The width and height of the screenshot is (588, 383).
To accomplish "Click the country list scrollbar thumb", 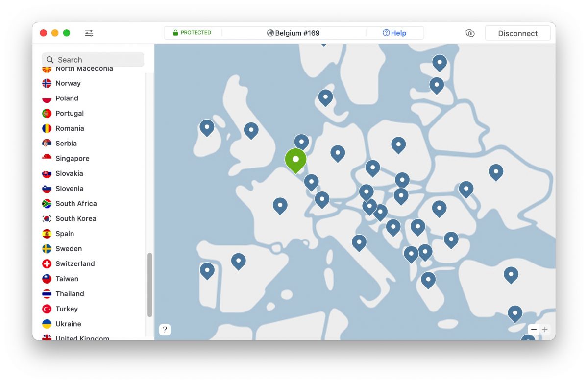I will [x=150, y=285].
